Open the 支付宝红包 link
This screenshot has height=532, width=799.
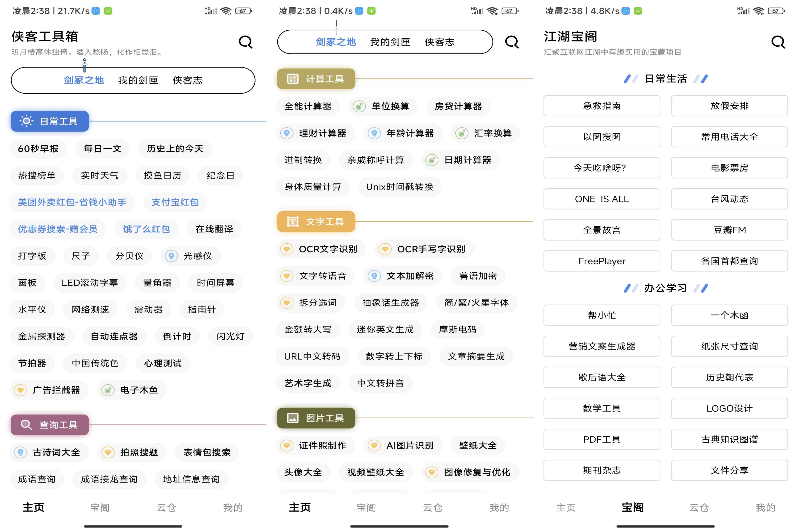(175, 202)
